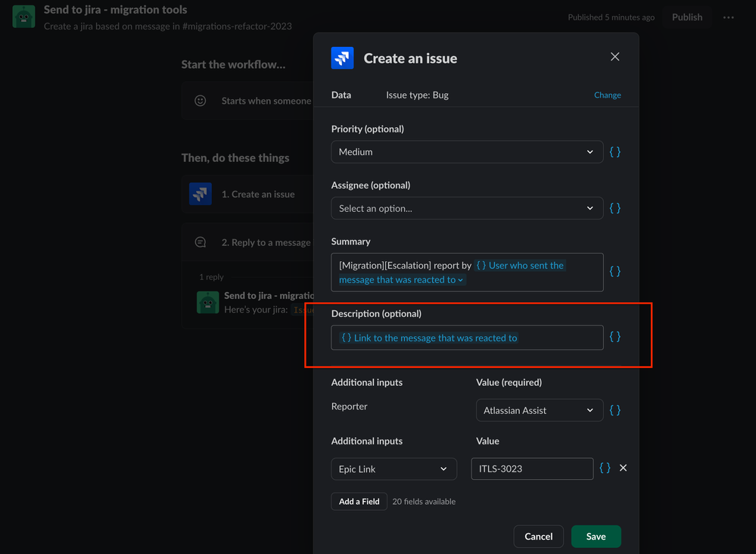Viewport: 756px width, 554px height.
Task: Click the Published 5 minutes ago text
Action: click(x=611, y=17)
